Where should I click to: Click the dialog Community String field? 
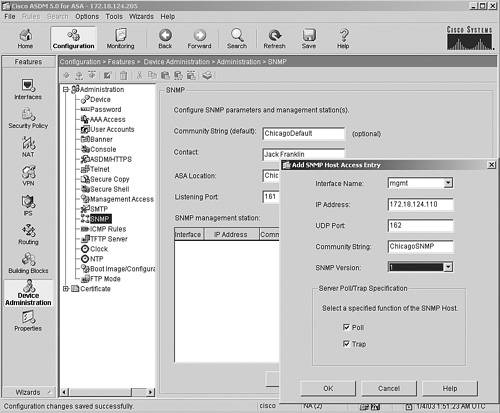click(x=420, y=246)
